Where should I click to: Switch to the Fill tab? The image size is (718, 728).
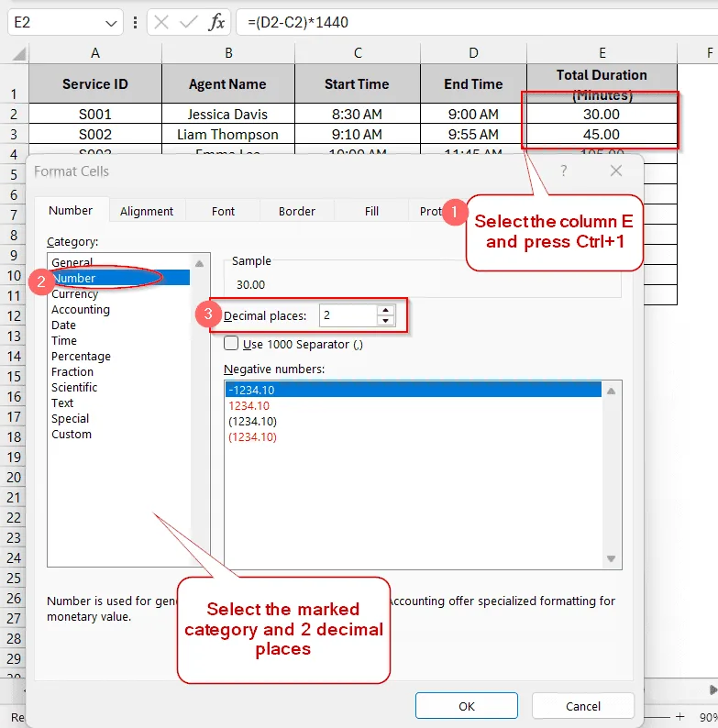pyautogui.click(x=371, y=211)
